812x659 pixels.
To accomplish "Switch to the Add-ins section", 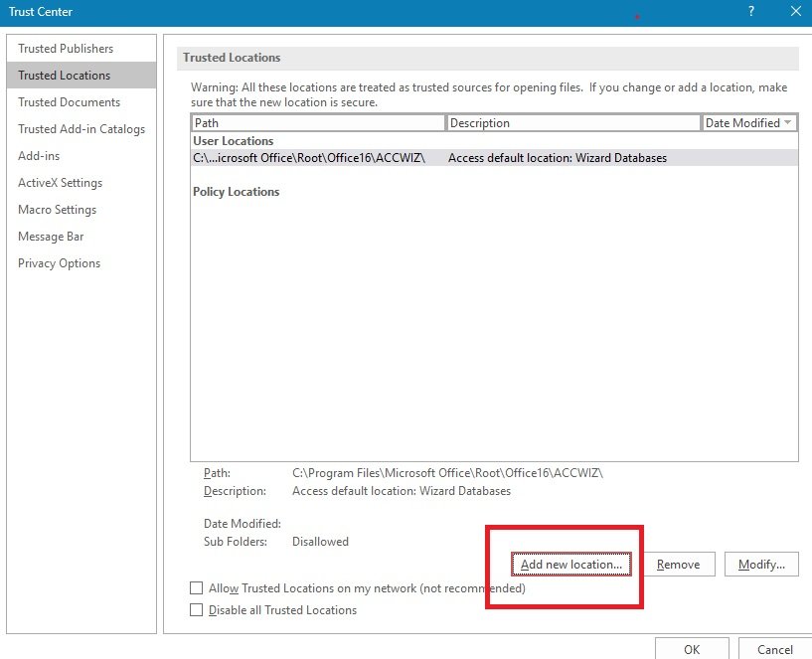I will tap(39, 156).
